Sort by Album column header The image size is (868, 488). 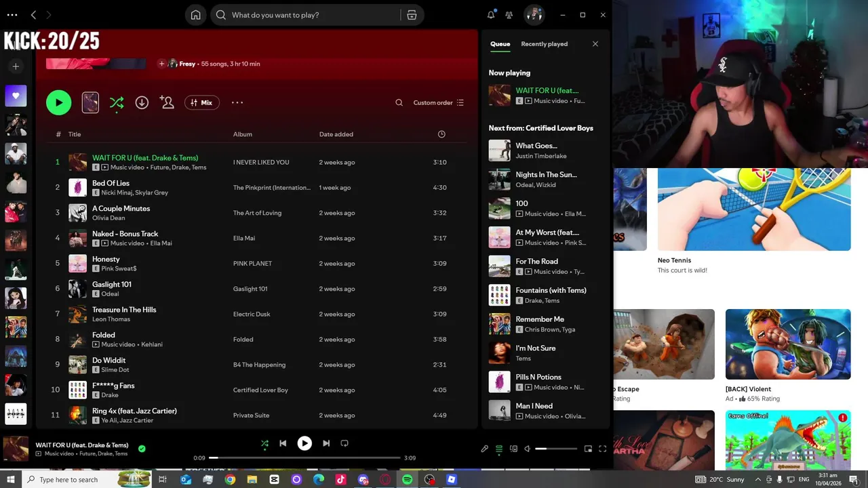pos(243,134)
